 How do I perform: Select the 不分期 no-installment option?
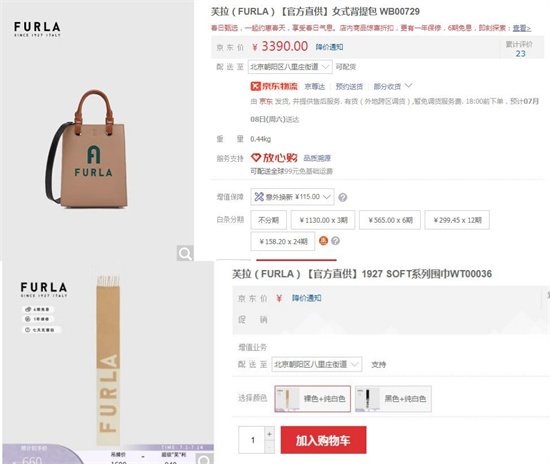(269, 220)
